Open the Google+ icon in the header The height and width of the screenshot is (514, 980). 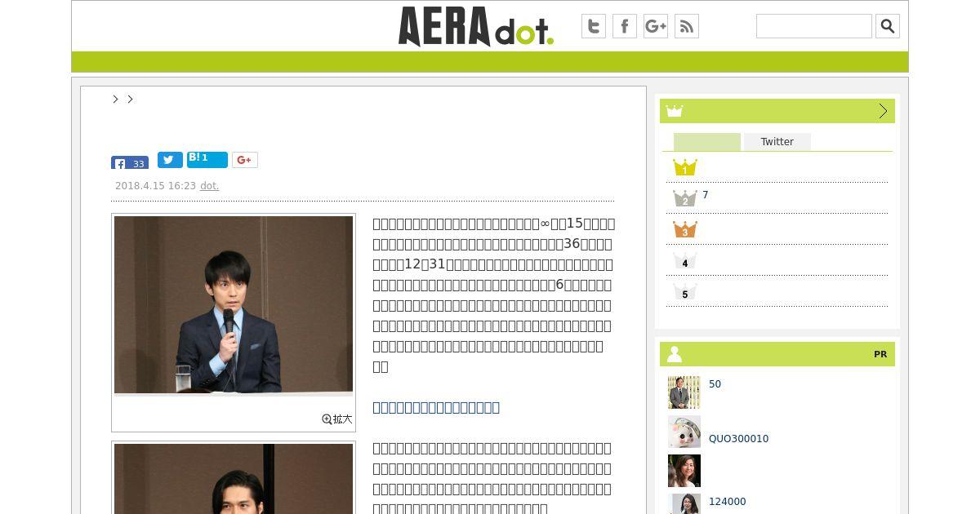coord(656,26)
